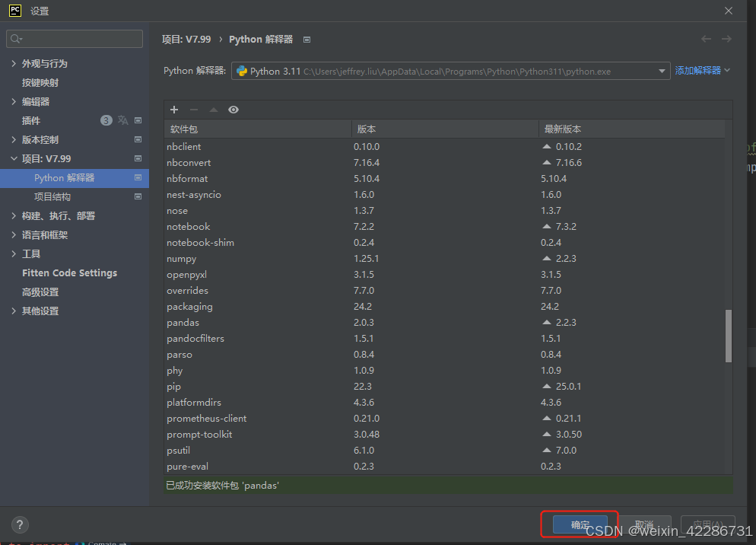The width and height of the screenshot is (756, 545).
Task: Select the pandocfilters package row
Action: [444, 339]
